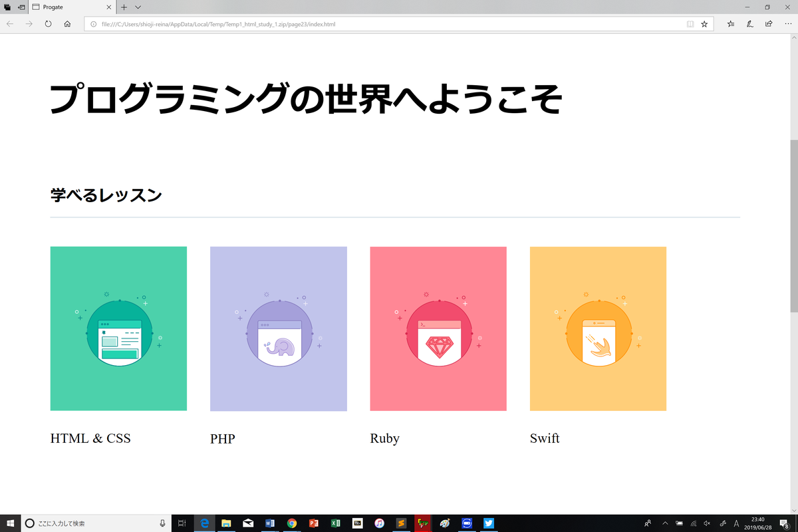Click the 学べるレッスン heading
The width and height of the screenshot is (798, 532).
(106, 196)
